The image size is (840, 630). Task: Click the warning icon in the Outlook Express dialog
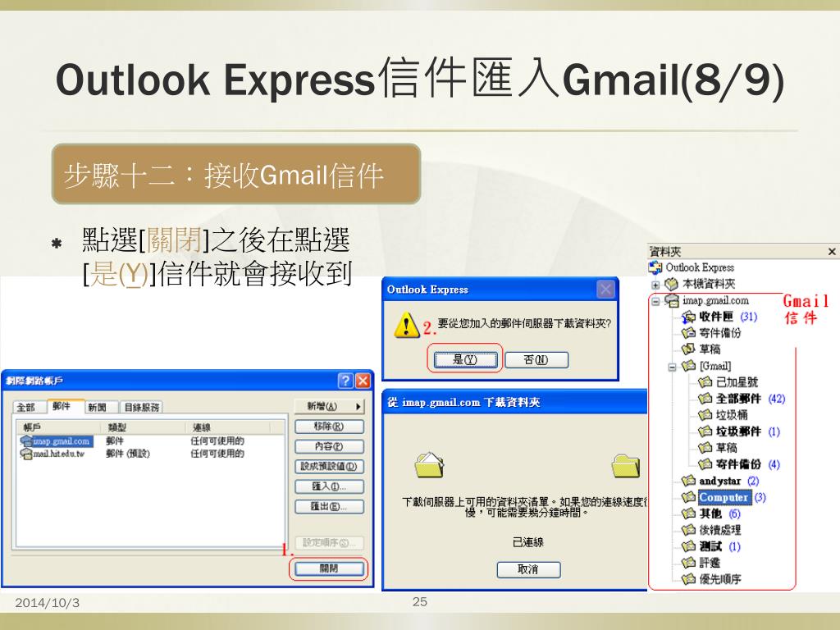point(407,325)
